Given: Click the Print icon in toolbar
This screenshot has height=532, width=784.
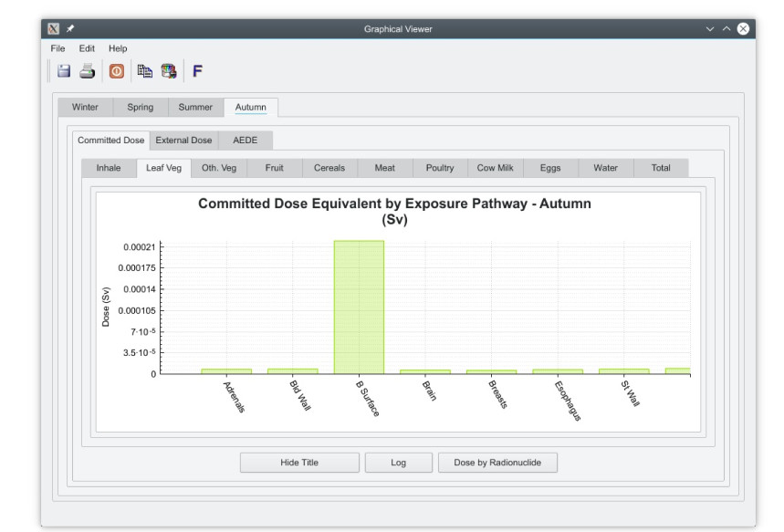Looking at the screenshot, I should (87, 71).
